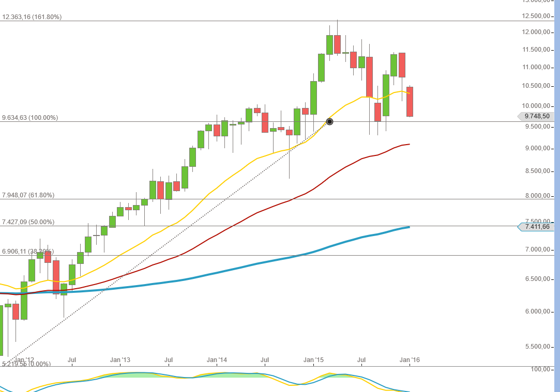This screenshot has height=392, width=560.
Task: Click the 12.500,00 price axis label
Action: click(x=536, y=16)
